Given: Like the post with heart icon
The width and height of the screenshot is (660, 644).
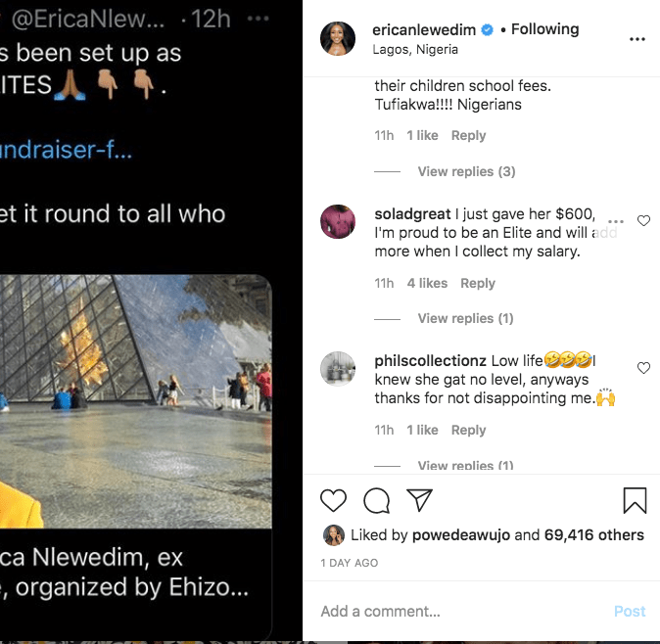Looking at the screenshot, I should [334, 501].
